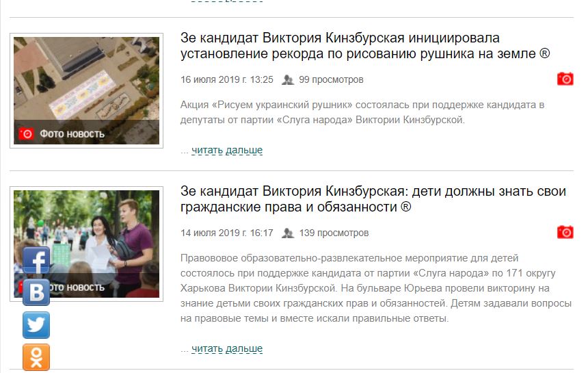Share via the Odnoklassniki orange icon

[36, 357]
